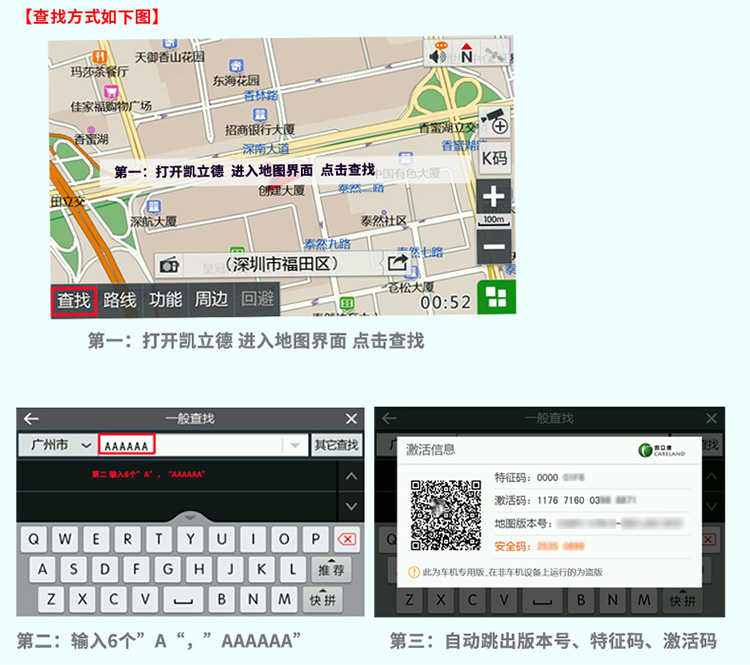Click the 佳家福购物广场 shopping icon
This screenshot has width=750, height=665.
coord(111,91)
